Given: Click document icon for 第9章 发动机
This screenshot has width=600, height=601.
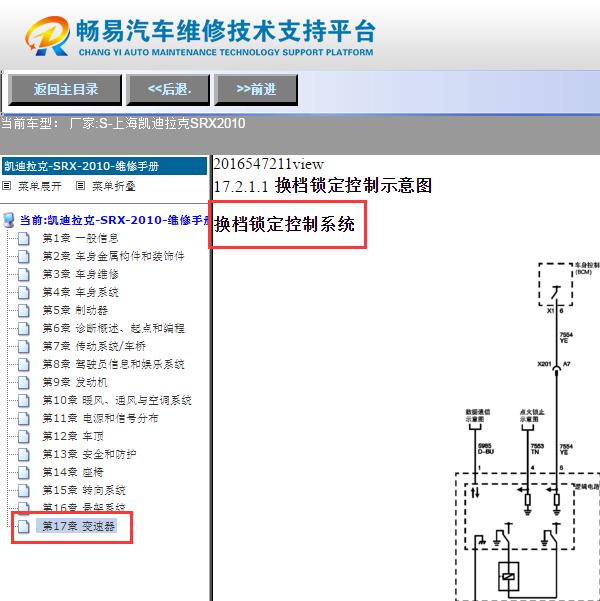Looking at the screenshot, I should (24, 383).
